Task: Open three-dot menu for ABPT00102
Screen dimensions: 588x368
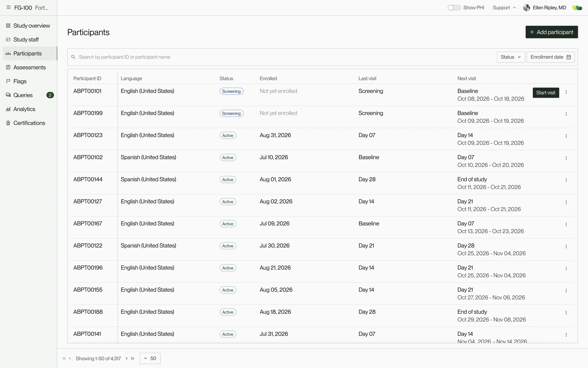Action: click(x=566, y=158)
